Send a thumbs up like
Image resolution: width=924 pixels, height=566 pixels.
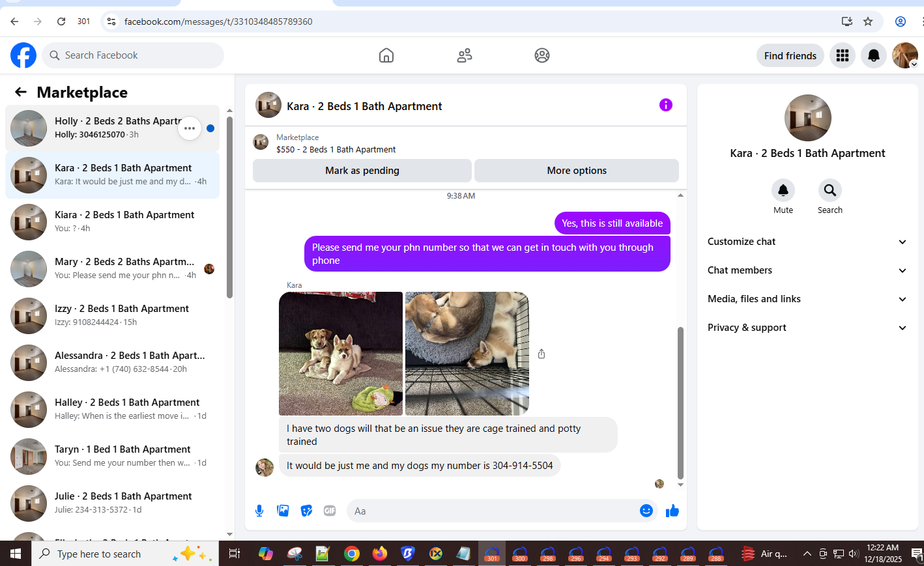click(672, 511)
